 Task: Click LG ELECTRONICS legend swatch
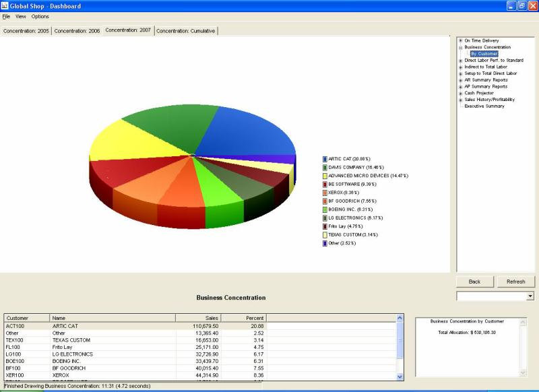[325, 218]
